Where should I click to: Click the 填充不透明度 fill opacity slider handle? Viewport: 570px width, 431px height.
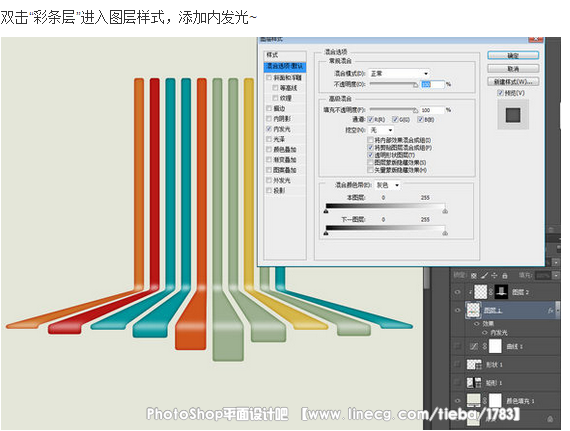click(x=416, y=110)
